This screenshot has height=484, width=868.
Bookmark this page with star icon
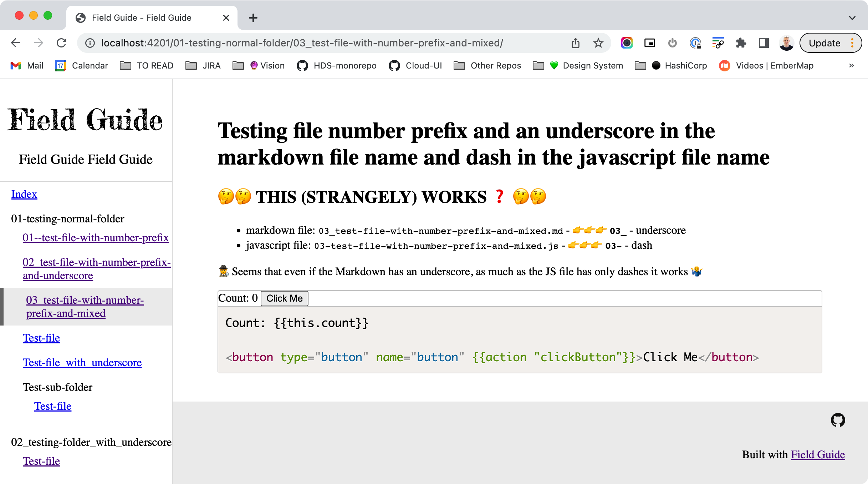click(x=598, y=43)
